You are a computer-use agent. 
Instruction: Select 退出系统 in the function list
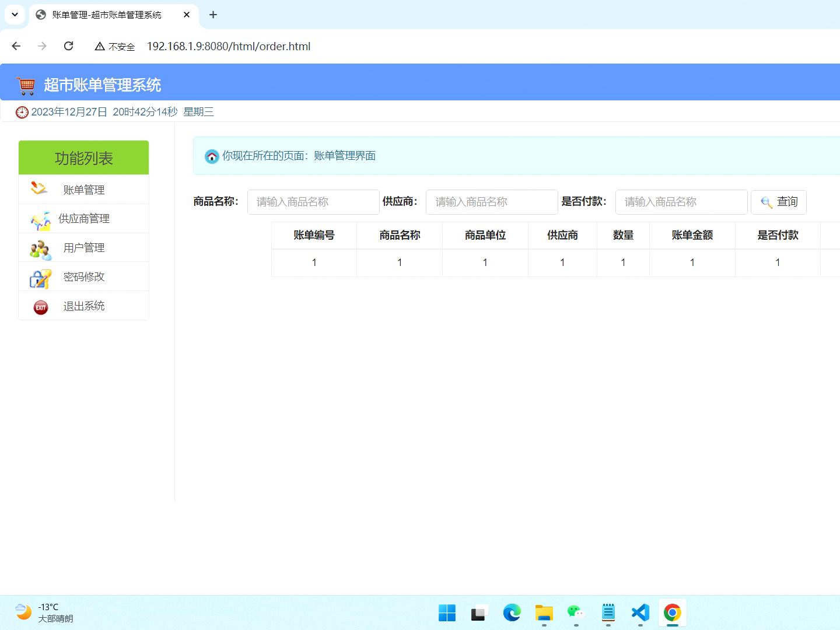coord(83,306)
